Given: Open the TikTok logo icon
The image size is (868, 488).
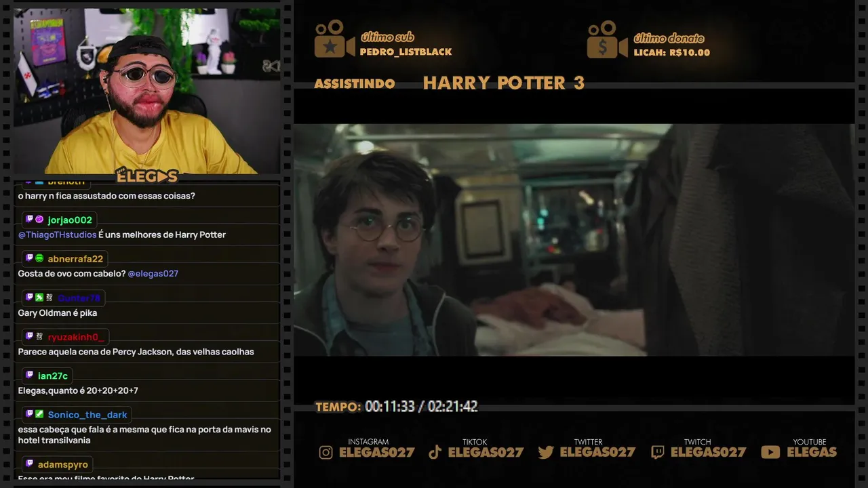Looking at the screenshot, I should point(435,452).
